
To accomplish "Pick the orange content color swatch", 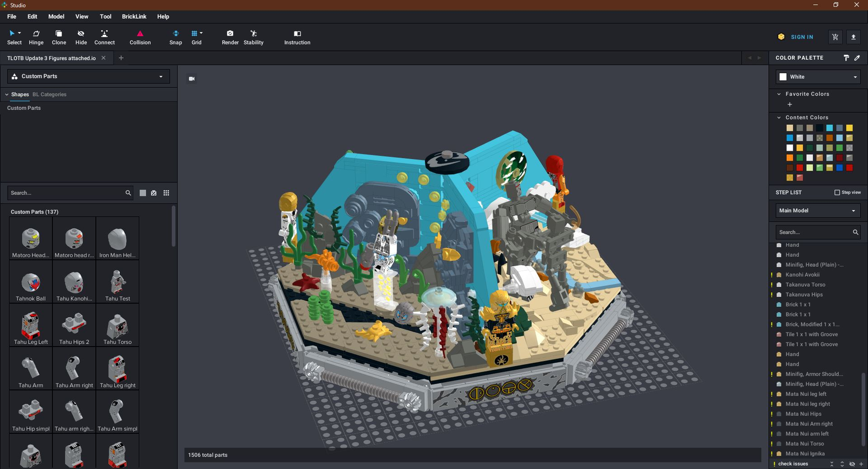I will (x=790, y=158).
